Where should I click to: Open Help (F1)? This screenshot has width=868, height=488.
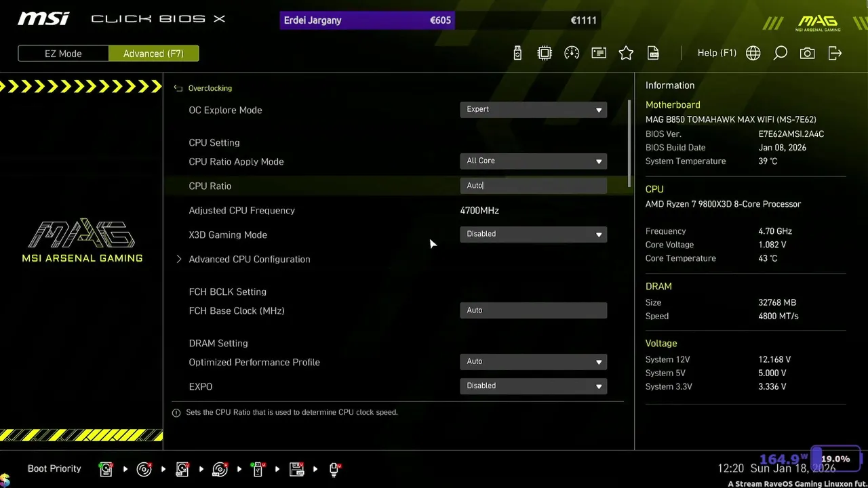click(717, 53)
